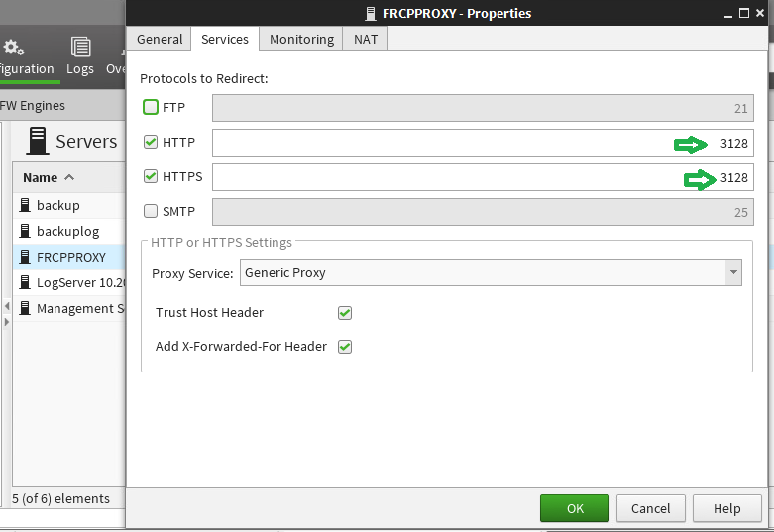
Task: Select the backuplog server row
Action: [69, 231]
